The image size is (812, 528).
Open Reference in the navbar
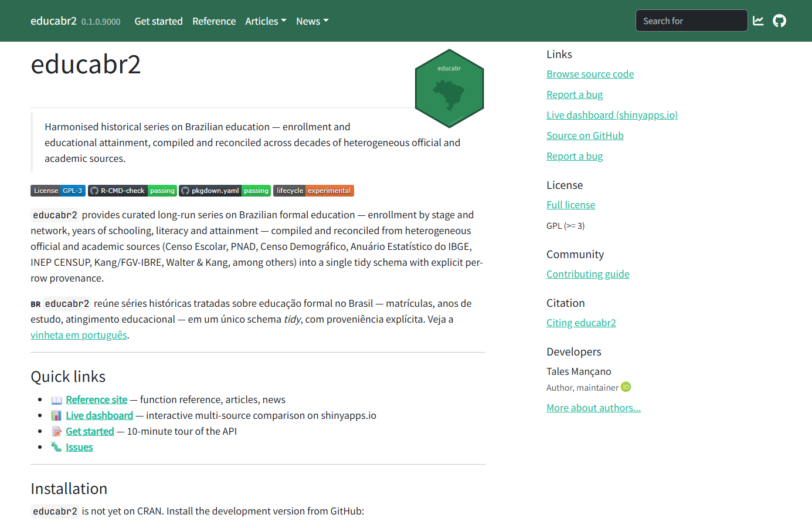tap(214, 21)
